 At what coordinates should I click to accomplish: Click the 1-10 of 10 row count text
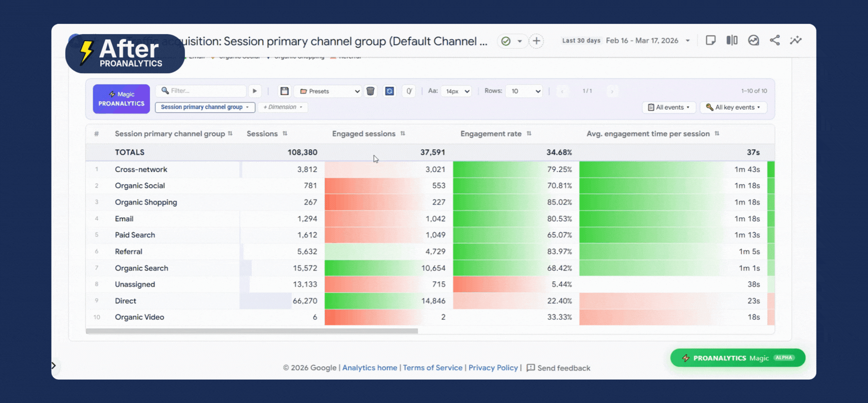[x=754, y=91]
